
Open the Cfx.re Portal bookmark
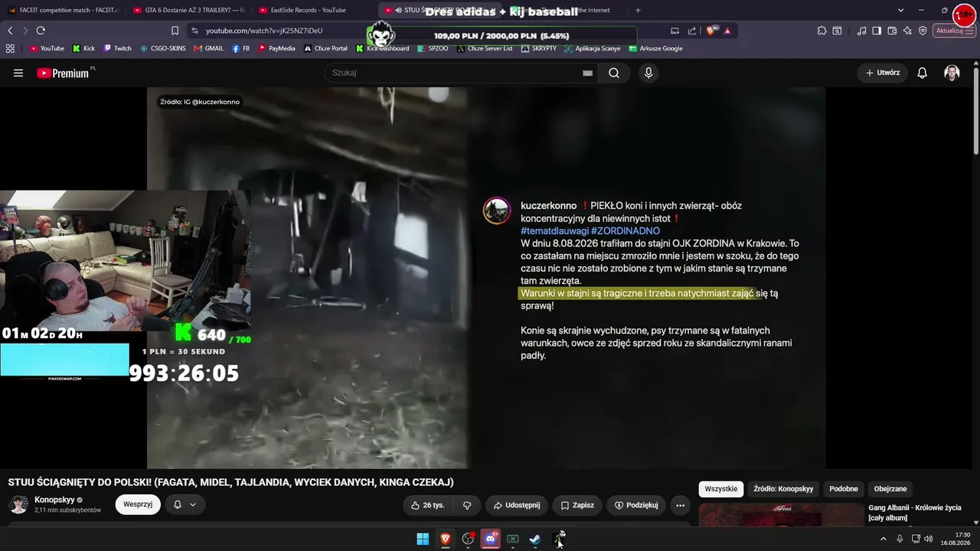click(x=326, y=48)
